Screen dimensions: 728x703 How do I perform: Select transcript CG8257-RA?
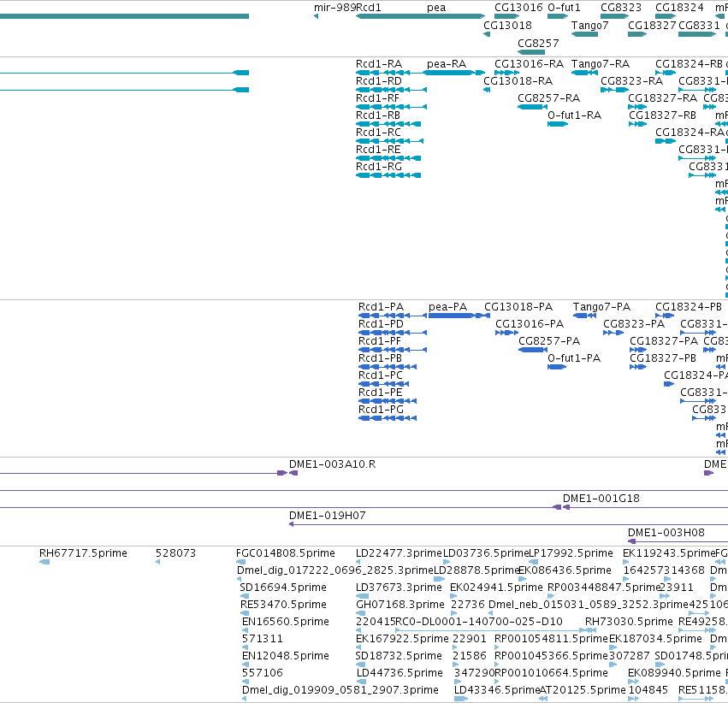(549, 98)
